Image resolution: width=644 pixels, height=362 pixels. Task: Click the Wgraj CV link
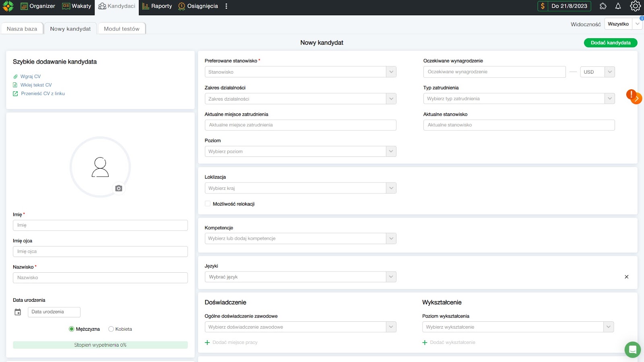[x=31, y=76]
